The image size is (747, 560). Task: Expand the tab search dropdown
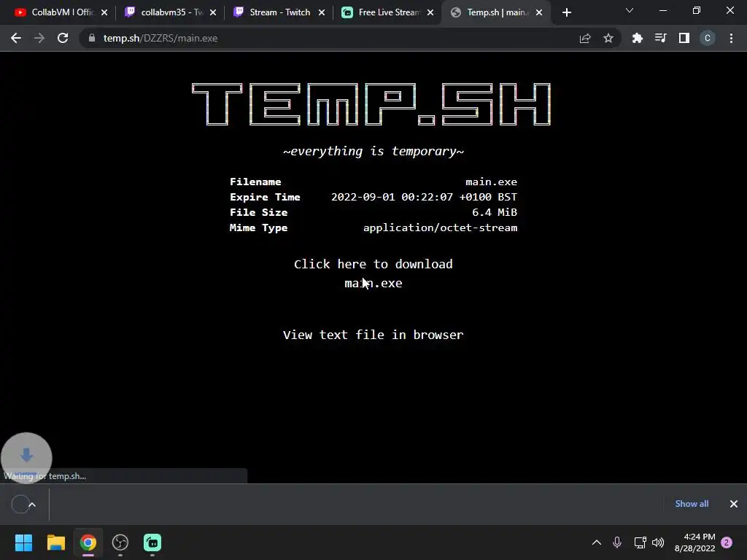click(630, 10)
